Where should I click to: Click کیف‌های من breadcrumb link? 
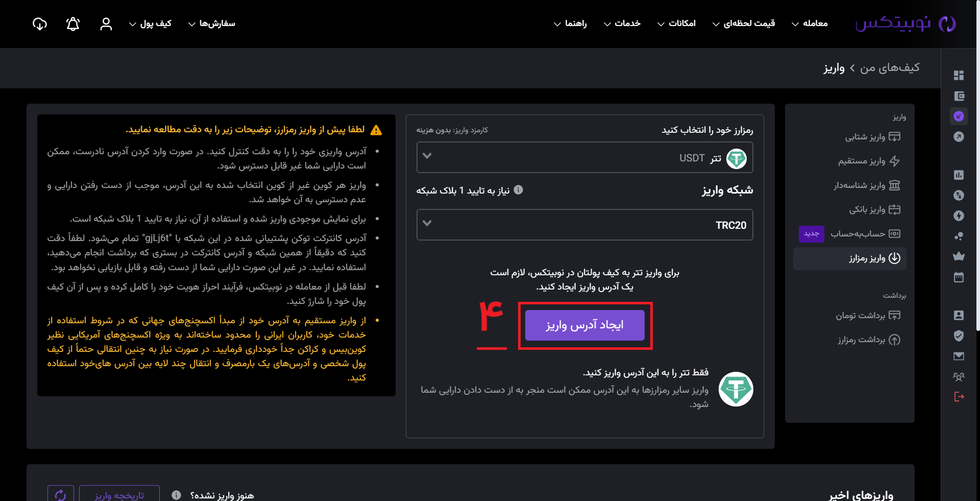tap(890, 67)
